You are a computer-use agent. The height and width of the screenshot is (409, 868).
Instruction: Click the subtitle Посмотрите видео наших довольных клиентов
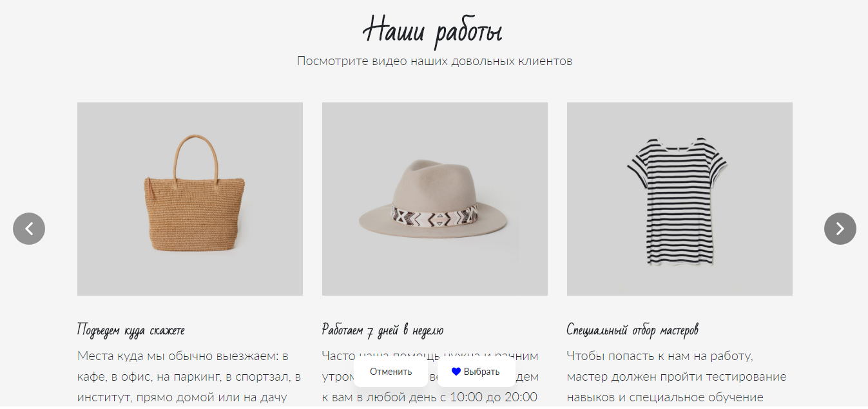coord(435,61)
